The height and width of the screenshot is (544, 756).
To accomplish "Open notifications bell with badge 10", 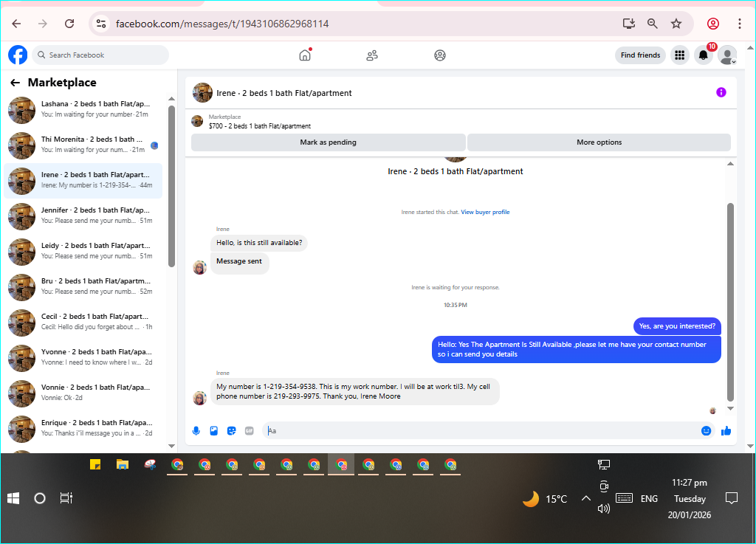I will tap(704, 55).
